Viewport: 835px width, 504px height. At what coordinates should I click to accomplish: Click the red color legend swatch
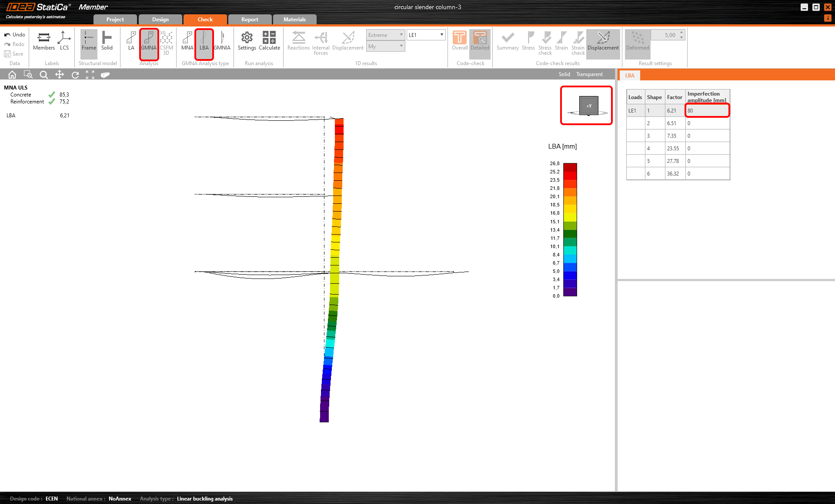570,176
